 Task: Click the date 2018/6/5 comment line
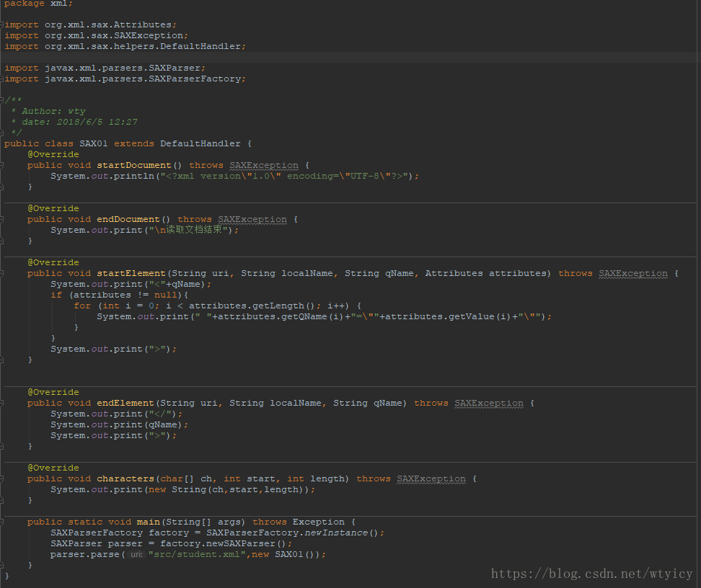tap(79, 122)
